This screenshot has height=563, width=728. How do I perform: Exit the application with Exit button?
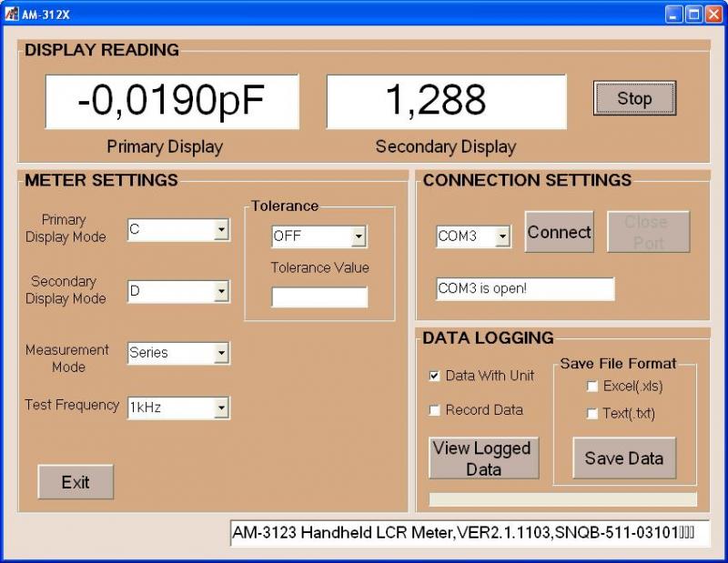[x=76, y=482]
